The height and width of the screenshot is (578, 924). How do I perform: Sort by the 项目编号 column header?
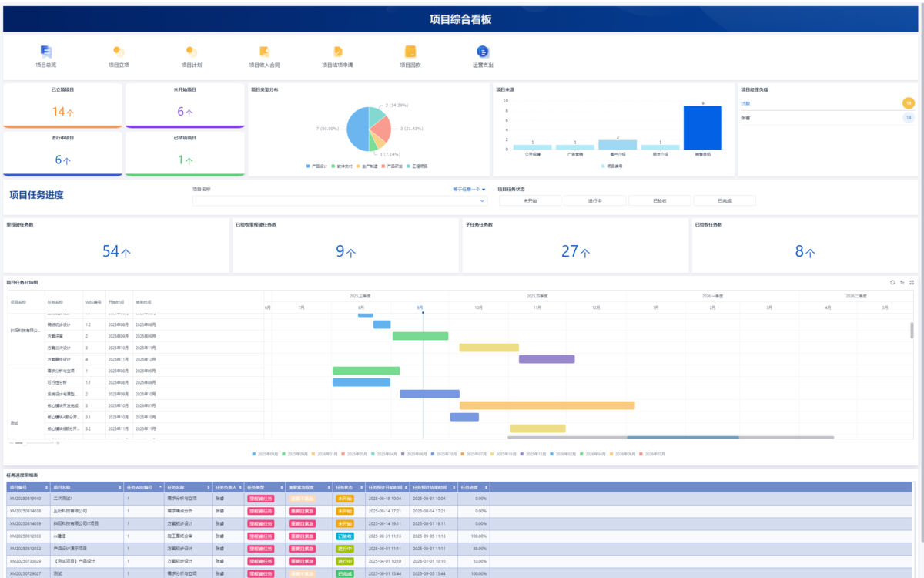(28, 487)
